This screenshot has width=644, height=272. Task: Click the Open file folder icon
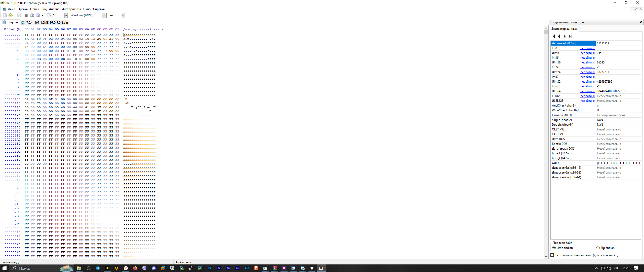click(11, 15)
